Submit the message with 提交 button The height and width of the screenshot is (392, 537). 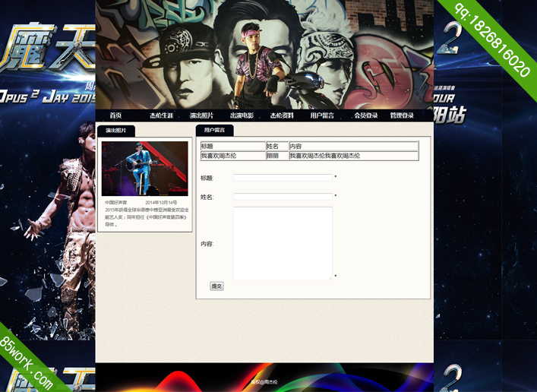(216, 286)
